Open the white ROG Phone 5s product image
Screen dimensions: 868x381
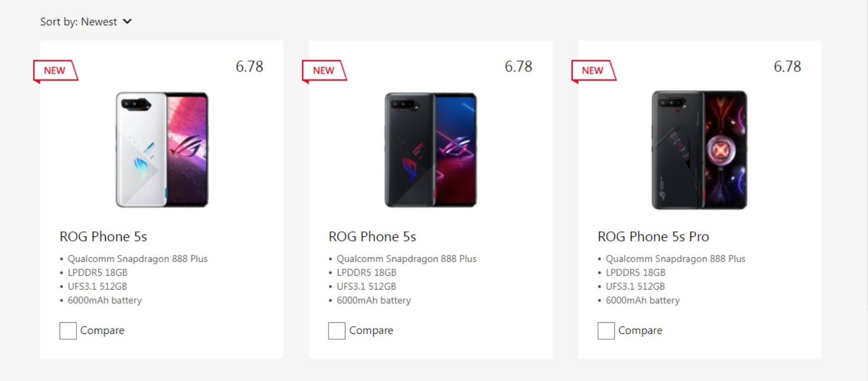point(162,150)
